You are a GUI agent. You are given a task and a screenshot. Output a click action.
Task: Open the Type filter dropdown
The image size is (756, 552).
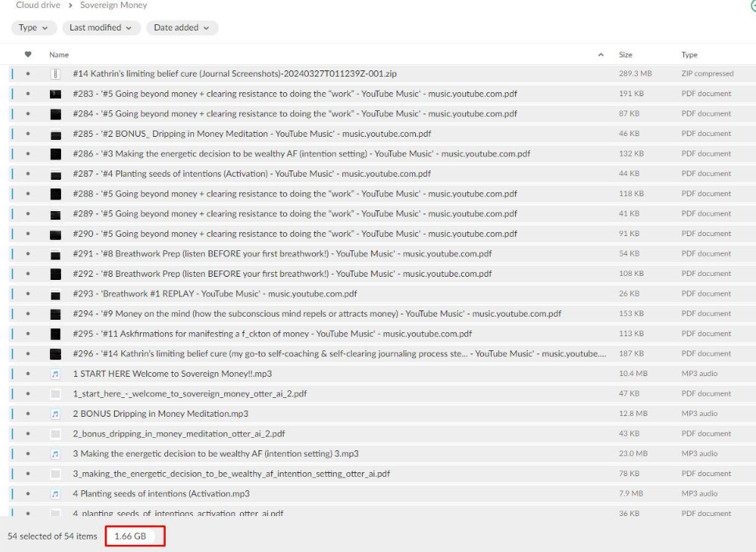[x=33, y=27]
